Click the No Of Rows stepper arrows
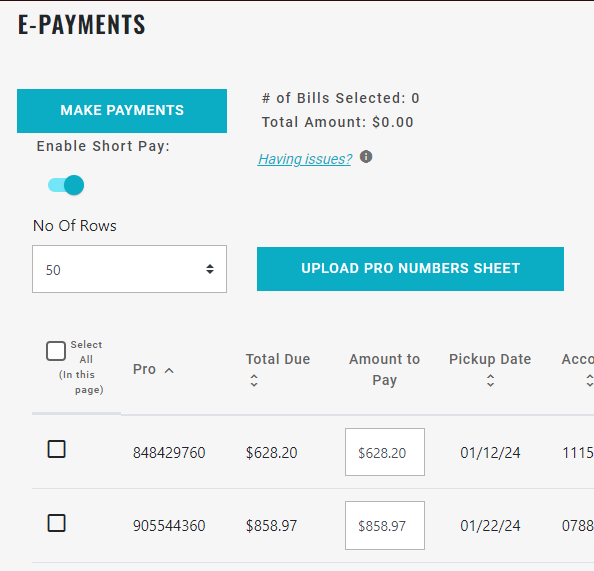 [x=210, y=269]
